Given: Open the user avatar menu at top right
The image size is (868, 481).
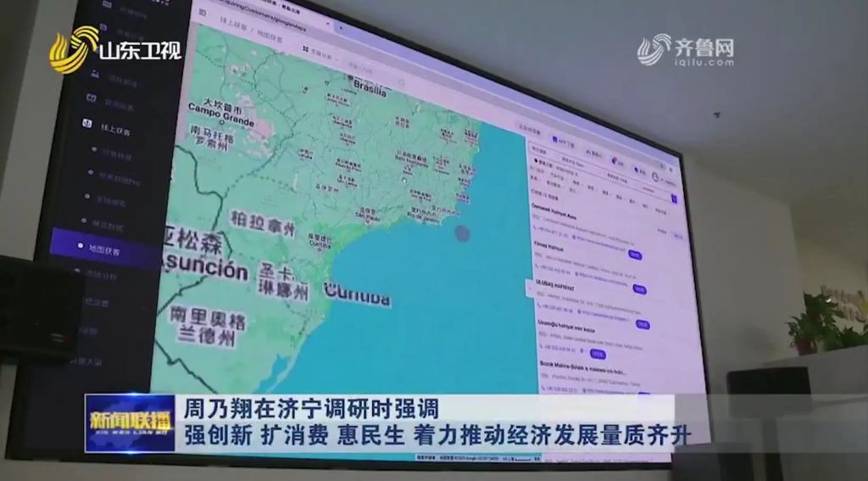Looking at the screenshot, I should (x=656, y=176).
